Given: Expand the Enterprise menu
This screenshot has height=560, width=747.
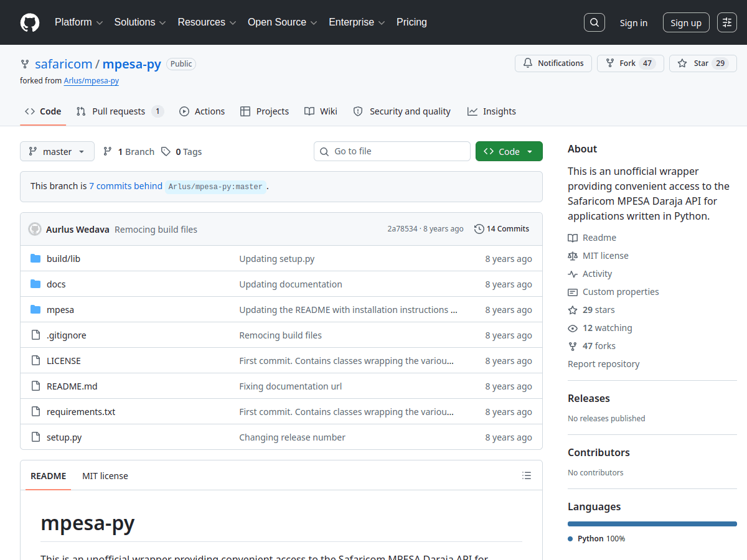Looking at the screenshot, I should click(x=357, y=22).
